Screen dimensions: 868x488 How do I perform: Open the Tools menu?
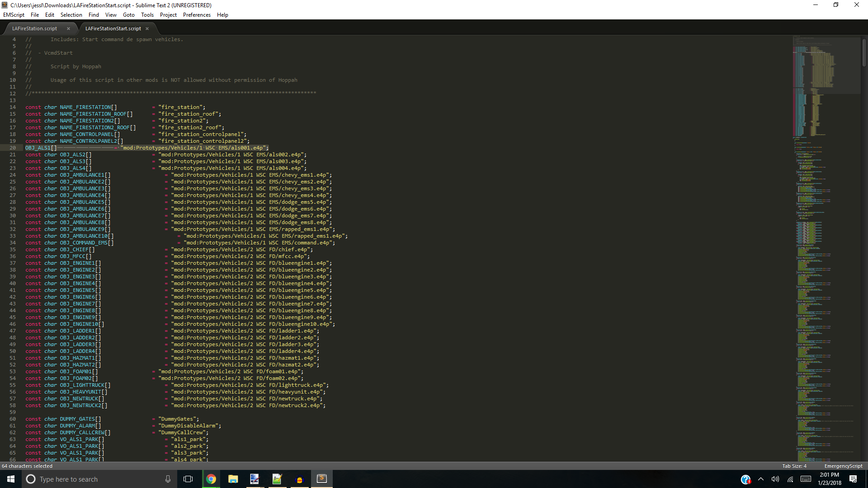tap(147, 15)
